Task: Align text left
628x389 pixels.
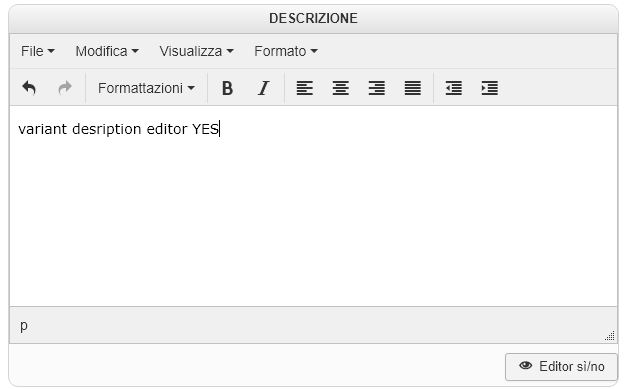Action: [x=304, y=88]
